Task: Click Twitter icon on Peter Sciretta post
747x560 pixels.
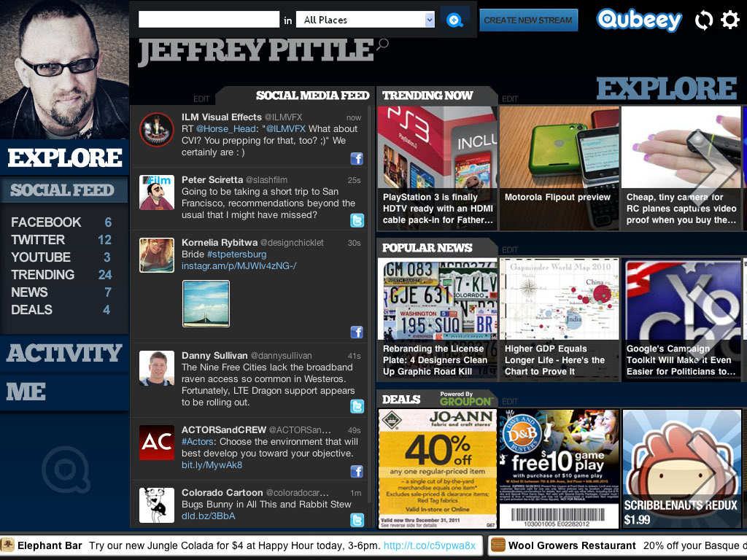Action: pos(357,220)
